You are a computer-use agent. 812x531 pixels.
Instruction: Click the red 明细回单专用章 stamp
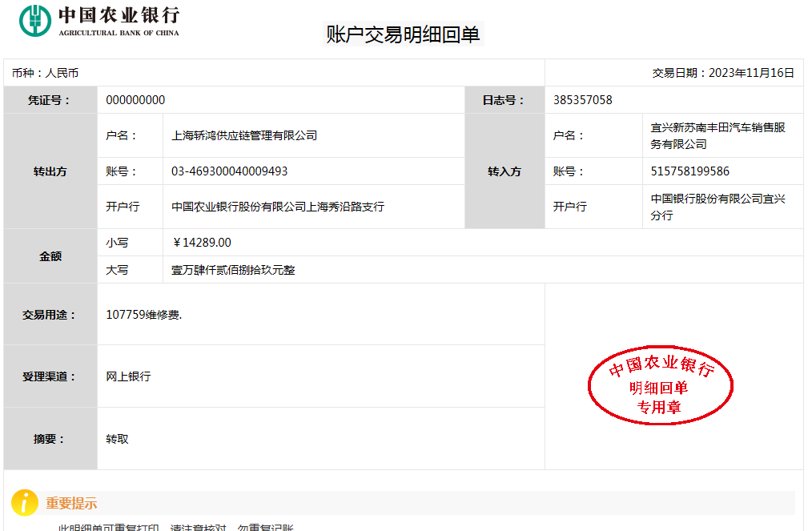click(661, 386)
